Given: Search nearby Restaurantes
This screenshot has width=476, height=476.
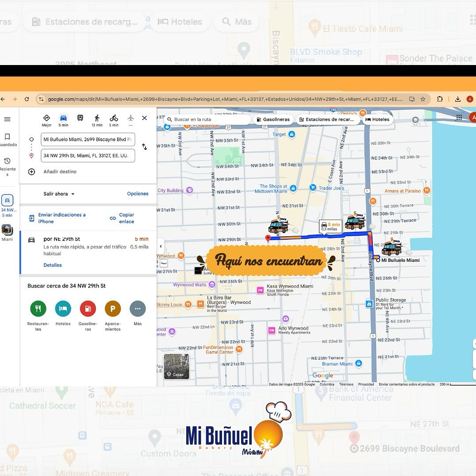Looking at the screenshot, I should coord(38,315).
